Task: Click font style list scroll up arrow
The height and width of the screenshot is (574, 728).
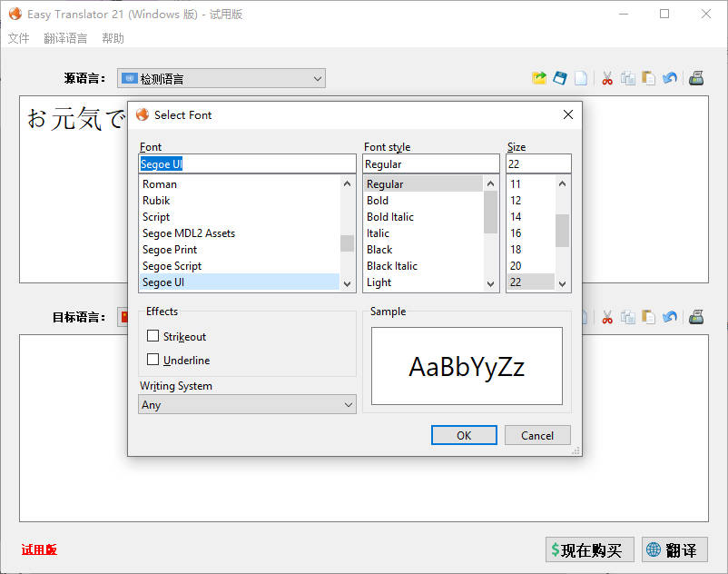Action: 490,183
